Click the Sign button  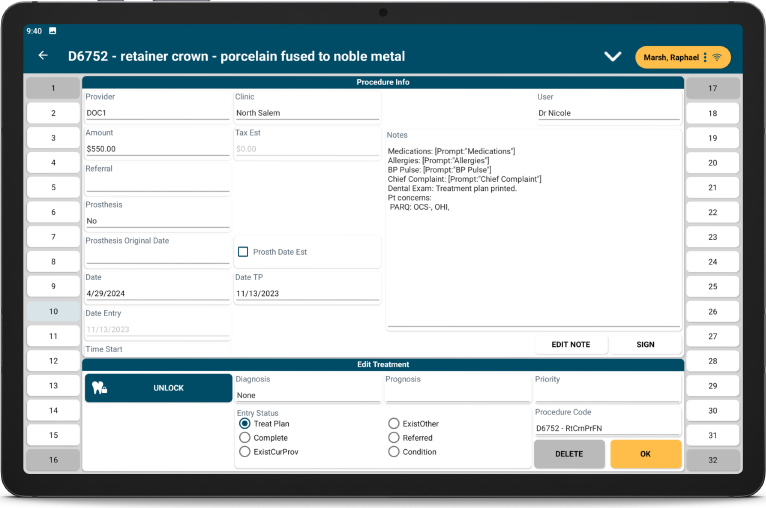pos(645,344)
